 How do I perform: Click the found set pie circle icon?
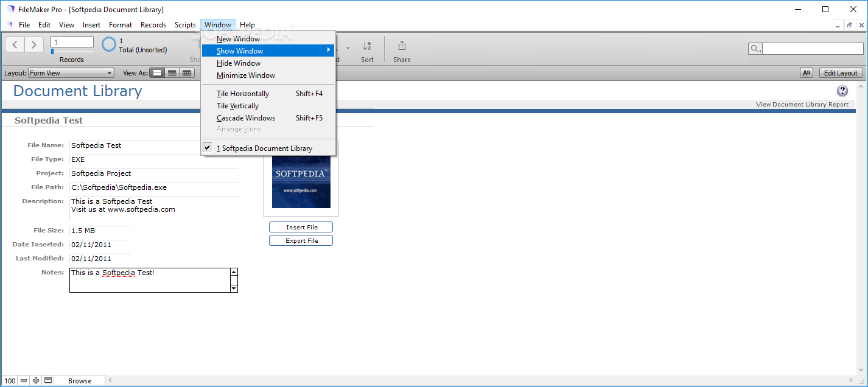coord(109,44)
